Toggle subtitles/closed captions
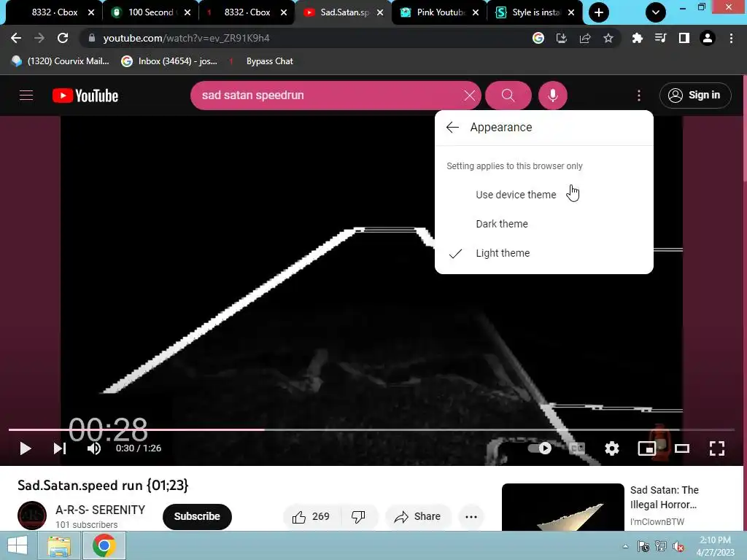 coord(577,448)
